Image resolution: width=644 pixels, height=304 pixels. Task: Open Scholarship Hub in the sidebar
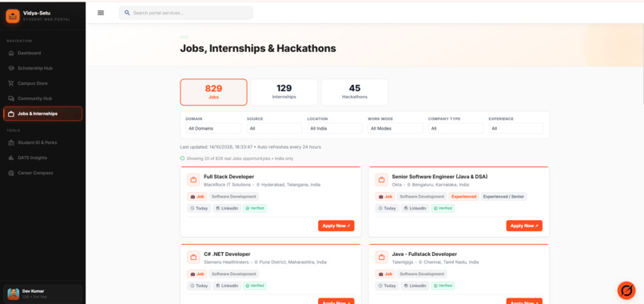(x=42, y=68)
